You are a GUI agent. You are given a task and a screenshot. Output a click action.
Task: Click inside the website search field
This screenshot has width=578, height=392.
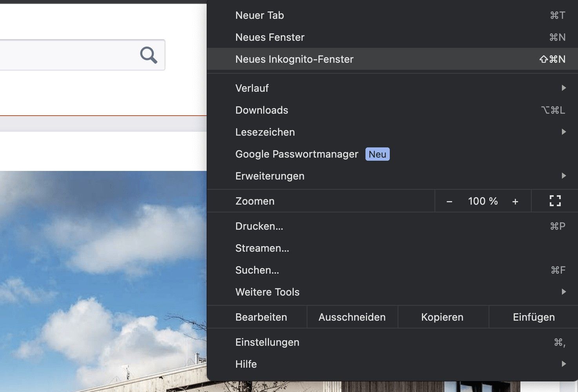67,55
